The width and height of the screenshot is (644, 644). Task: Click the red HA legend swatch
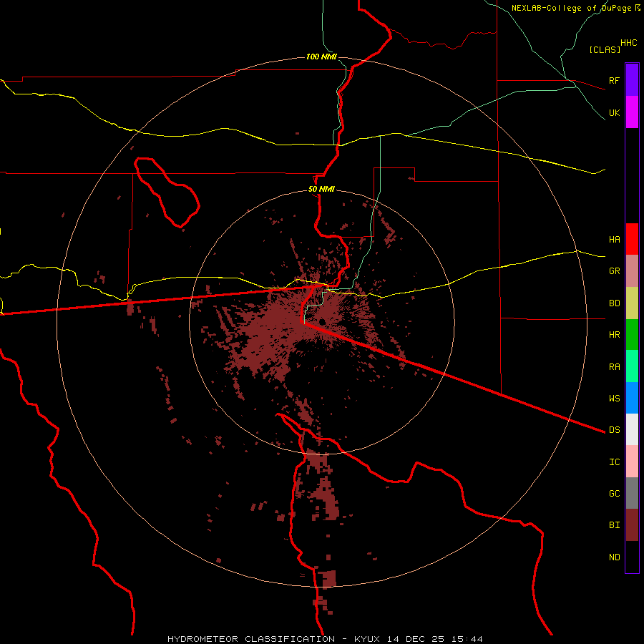(632, 239)
